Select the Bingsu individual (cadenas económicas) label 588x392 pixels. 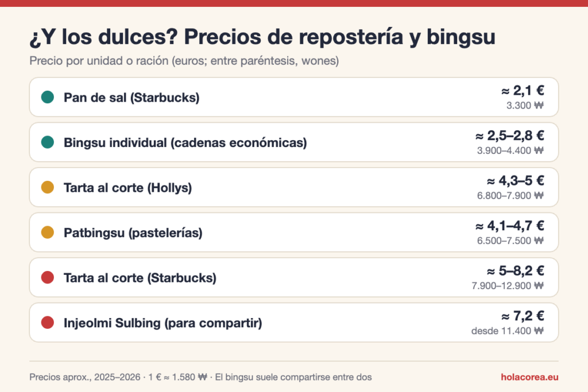point(185,142)
